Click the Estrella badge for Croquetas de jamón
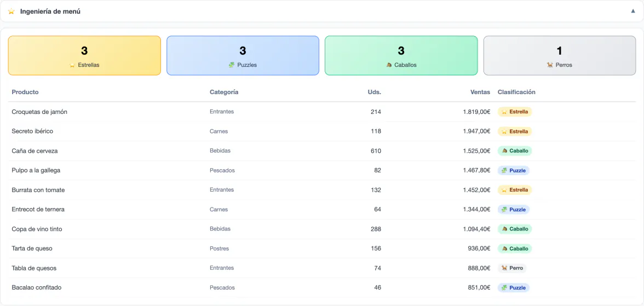This screenshot has height=306, width=644. [515, 112]
